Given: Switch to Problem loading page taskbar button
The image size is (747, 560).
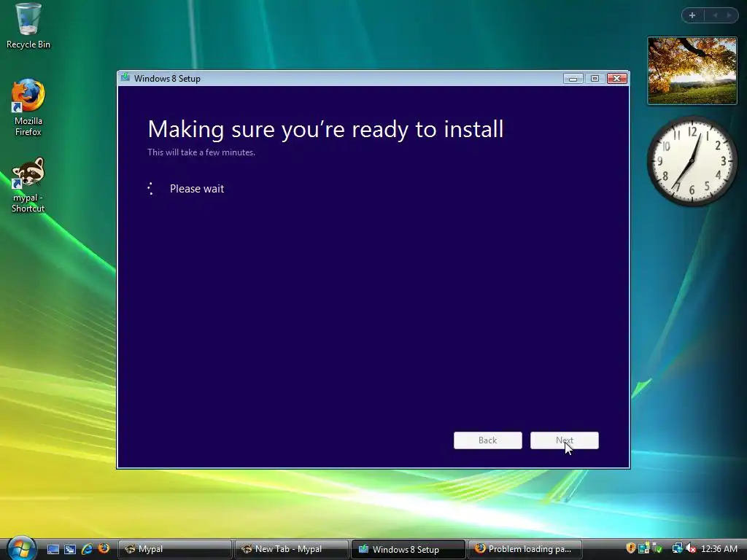Looking at the screenshot, I should pyautogui.click(x=525, y=549).
